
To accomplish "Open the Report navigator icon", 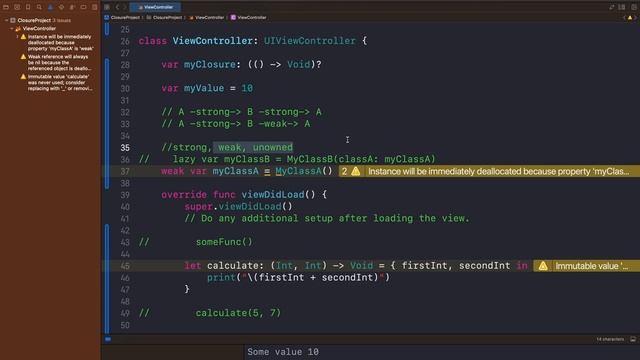I will pos(94,7).
